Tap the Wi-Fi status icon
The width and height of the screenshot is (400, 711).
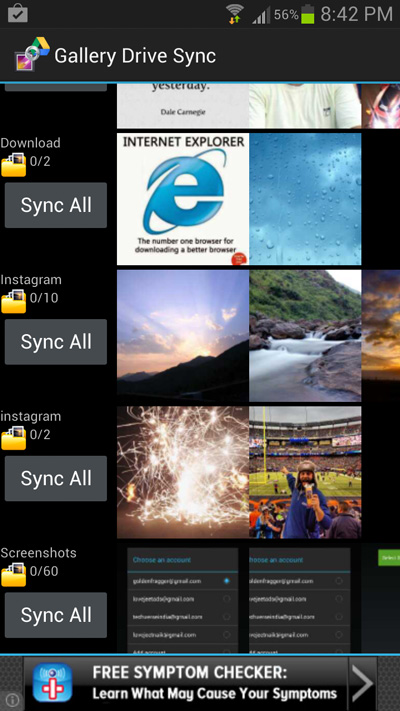coord(234,14)
